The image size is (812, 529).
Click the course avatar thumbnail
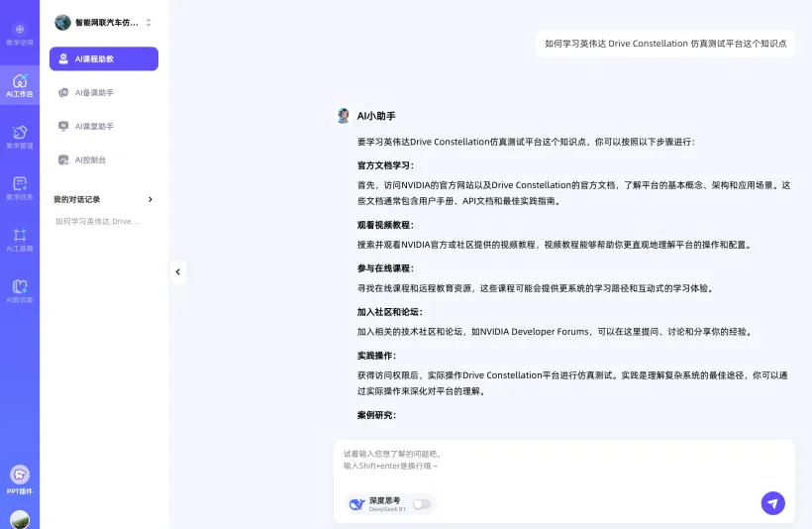pyautogui.click(x=62, y=22)
